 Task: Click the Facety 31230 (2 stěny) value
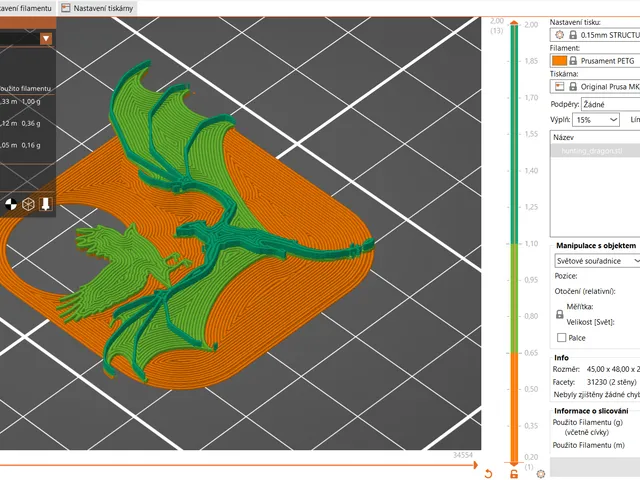click(611, 382)
